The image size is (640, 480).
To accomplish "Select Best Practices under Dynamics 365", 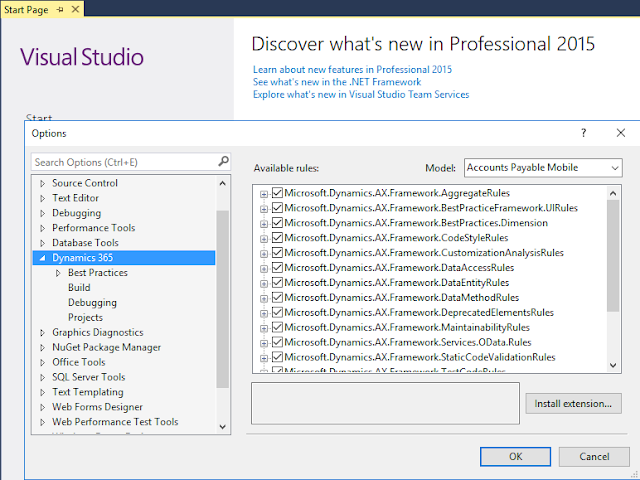I will pos(98,272).
